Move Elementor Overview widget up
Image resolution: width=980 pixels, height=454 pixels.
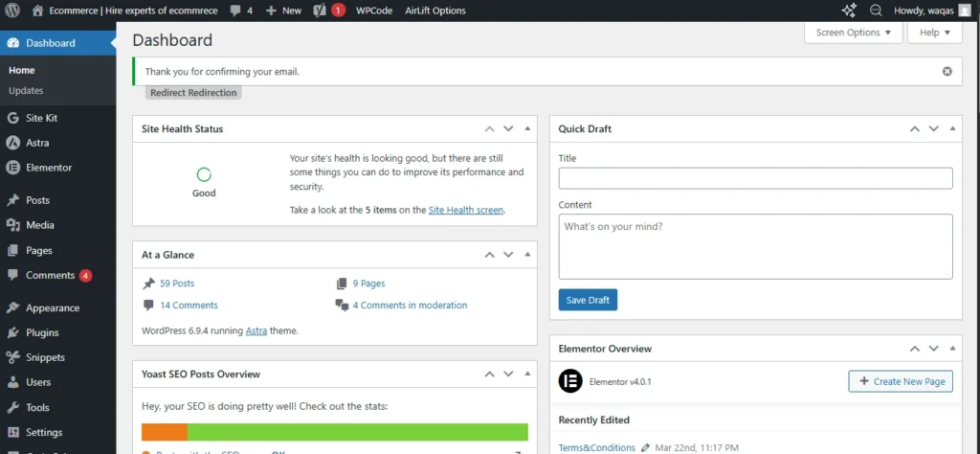click(x=914, y=349)
